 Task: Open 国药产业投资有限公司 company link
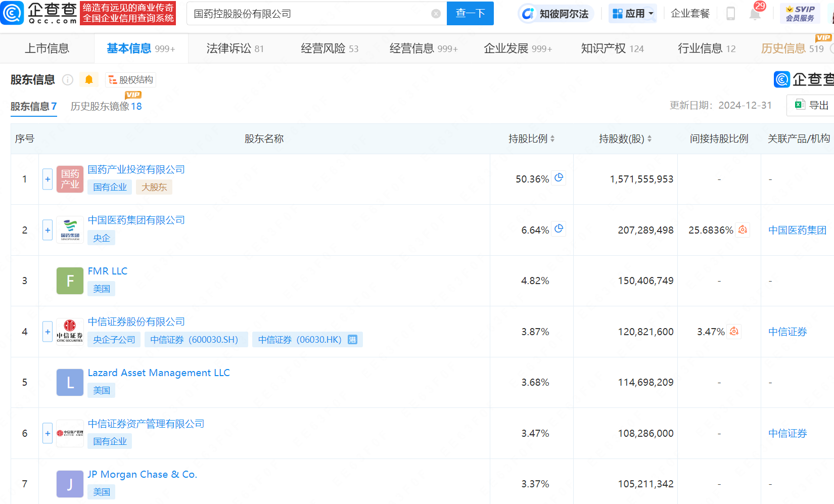point(136,169)
